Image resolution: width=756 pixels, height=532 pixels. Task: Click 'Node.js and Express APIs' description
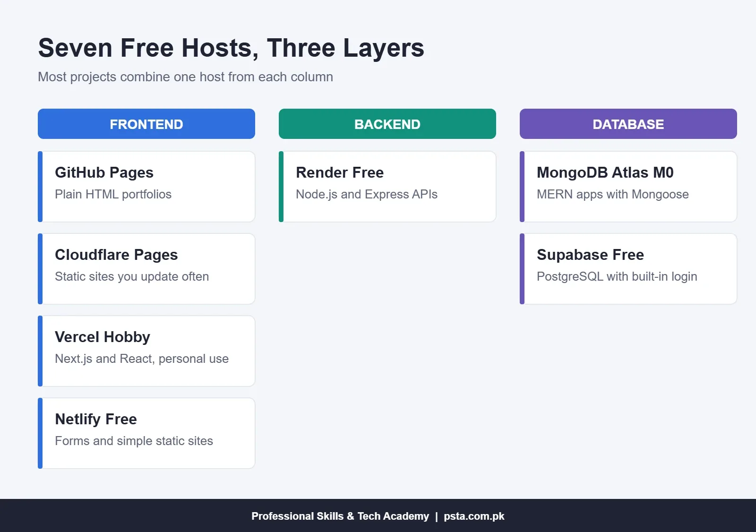click(367, 194)
